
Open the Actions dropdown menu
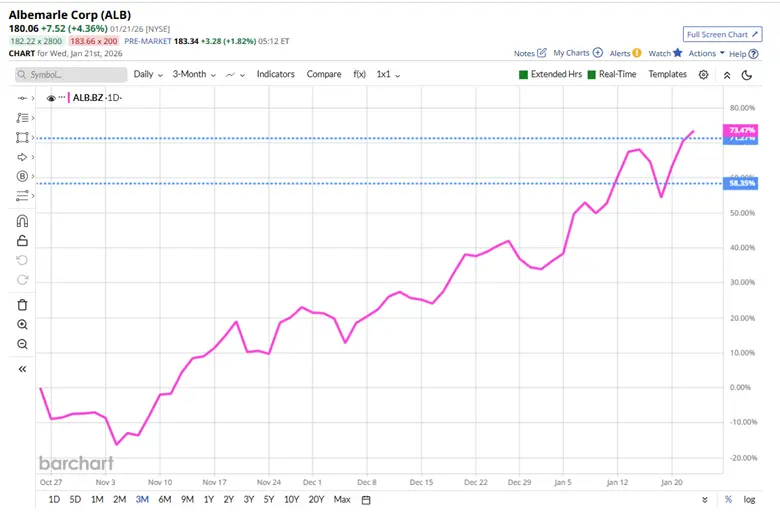[x=706, y=53]
